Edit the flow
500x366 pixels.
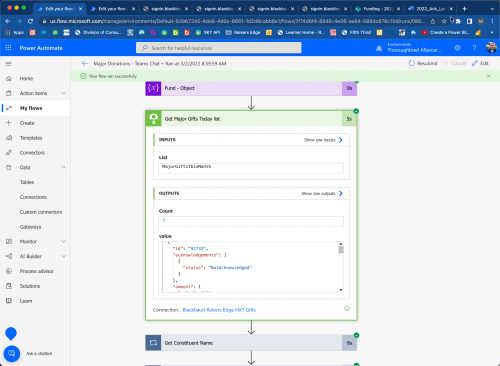coord(480,63)
